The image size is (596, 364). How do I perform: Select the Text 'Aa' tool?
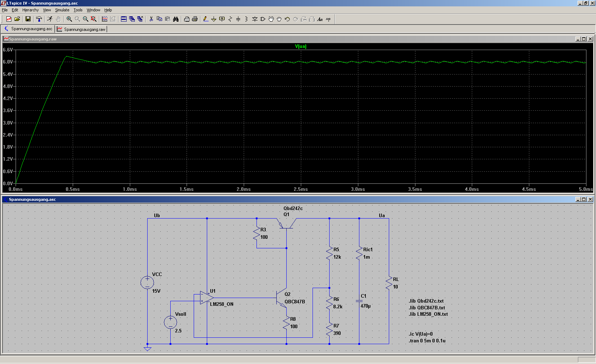click(320, 19)
